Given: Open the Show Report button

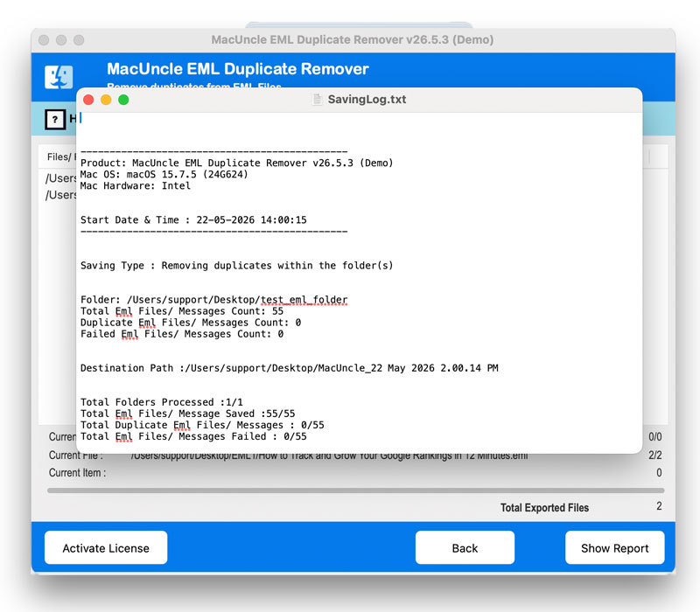Looking at the screenshot, I should (x=615, y=547).
